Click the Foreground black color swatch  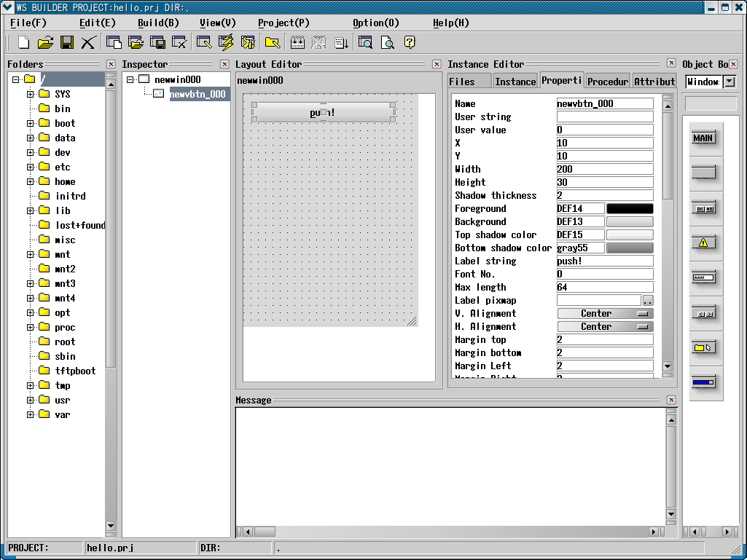pos(630,208)
